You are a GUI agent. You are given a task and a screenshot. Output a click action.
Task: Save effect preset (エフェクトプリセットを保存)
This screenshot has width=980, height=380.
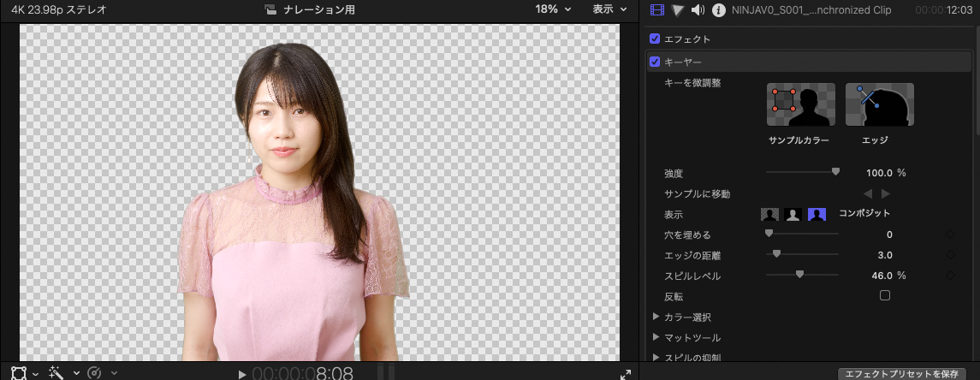901,374
